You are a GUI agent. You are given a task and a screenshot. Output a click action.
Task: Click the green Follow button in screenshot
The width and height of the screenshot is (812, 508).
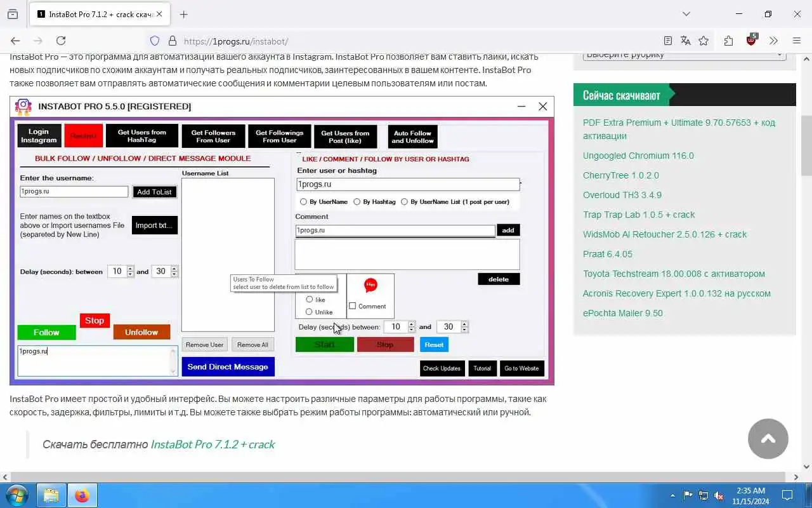pos(46,332)
